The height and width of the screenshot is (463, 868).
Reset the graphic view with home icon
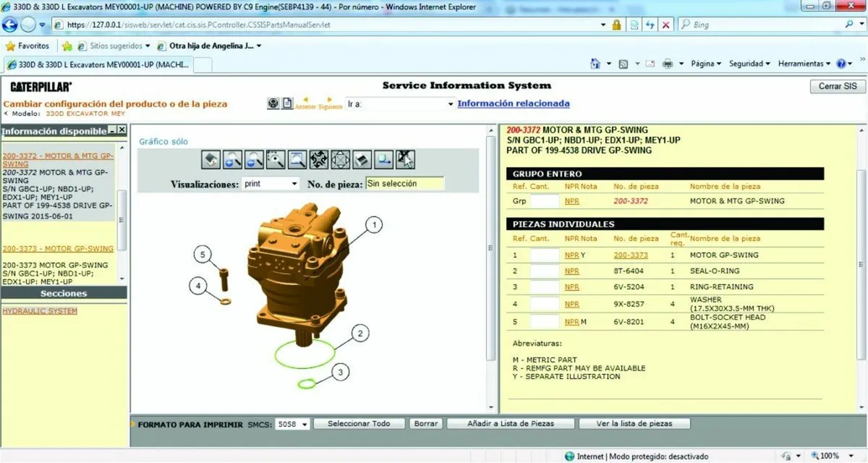[x=210, y=159]
